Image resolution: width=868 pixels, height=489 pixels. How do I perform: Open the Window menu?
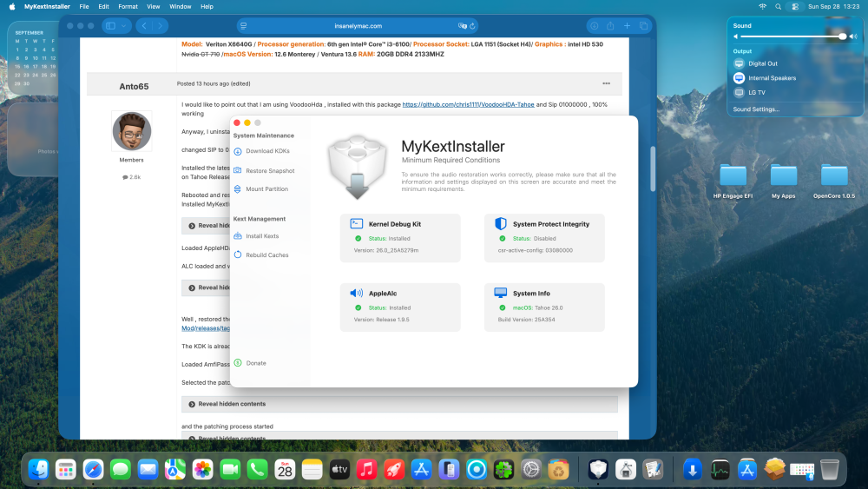[x=180, y=7]
